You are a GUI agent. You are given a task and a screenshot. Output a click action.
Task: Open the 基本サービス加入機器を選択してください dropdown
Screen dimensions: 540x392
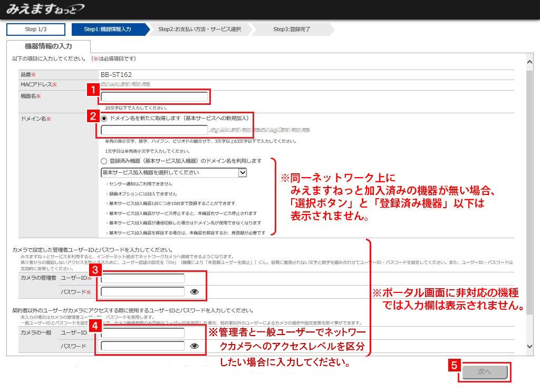pos(173,172)
